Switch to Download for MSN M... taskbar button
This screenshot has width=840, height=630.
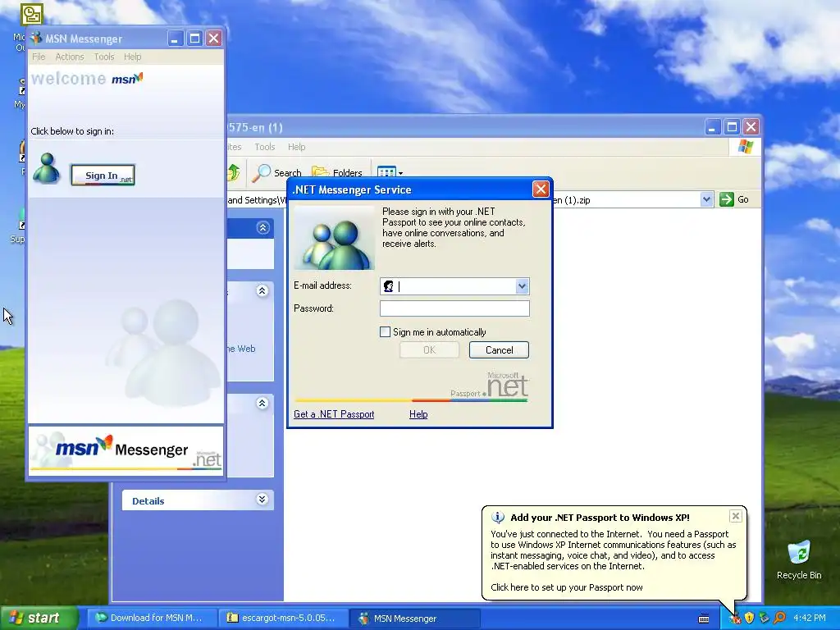[x=152, y=619]
